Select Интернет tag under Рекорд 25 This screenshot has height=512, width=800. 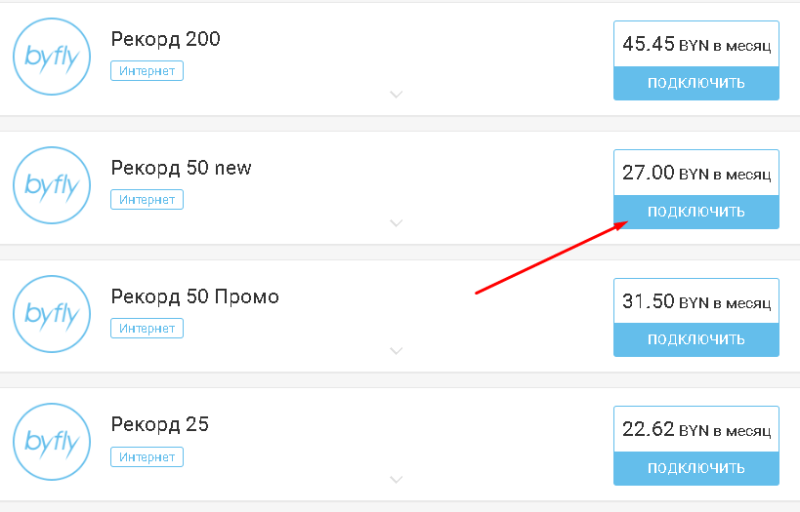147,457
